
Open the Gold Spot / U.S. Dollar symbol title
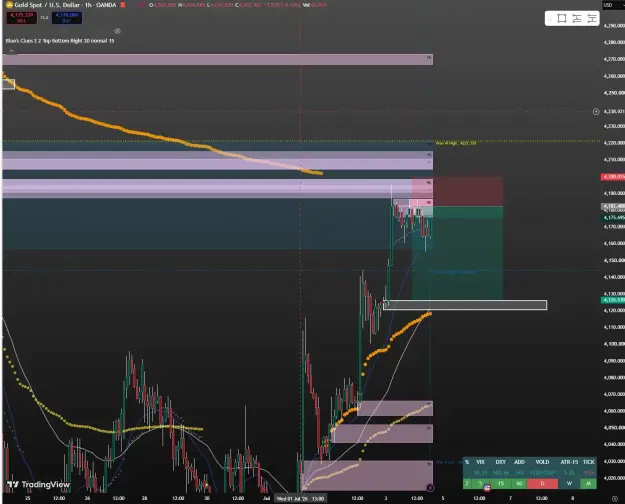click(65, 5)
